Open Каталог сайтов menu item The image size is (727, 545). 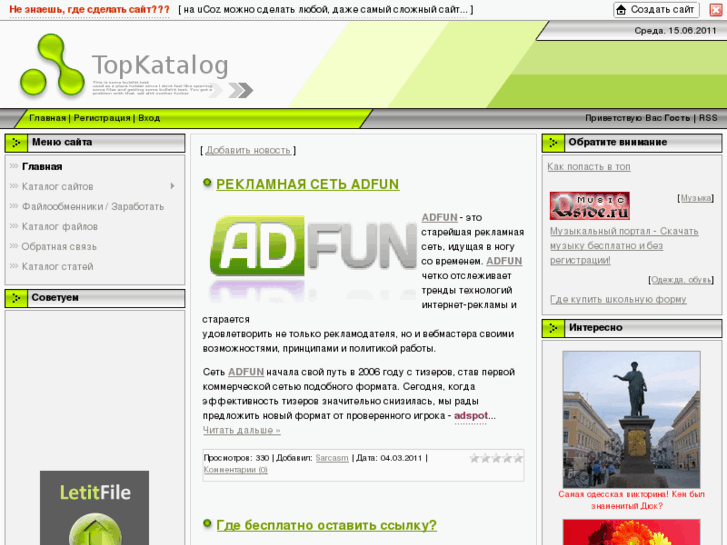(x=57, y=186)
